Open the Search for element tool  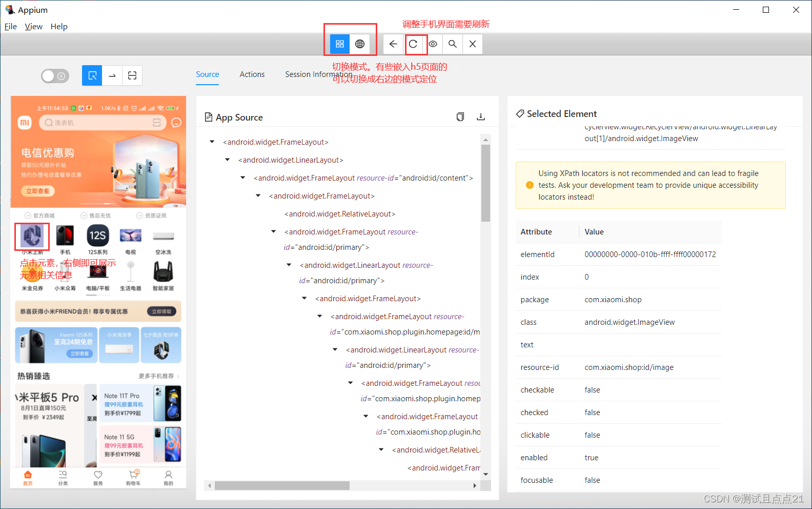click(x=453, y=44)
